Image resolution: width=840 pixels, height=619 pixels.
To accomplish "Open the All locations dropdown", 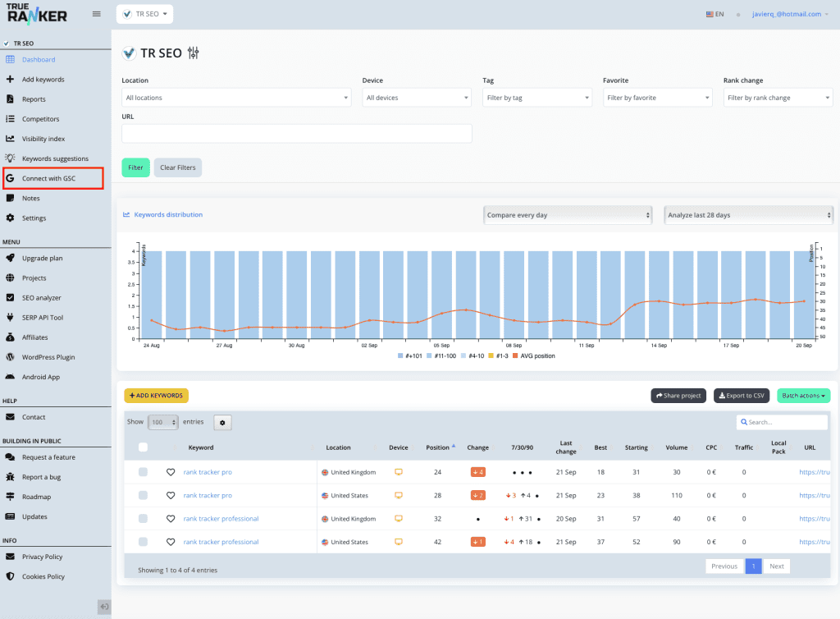I will pyautogui.click(x=236, y=98).
